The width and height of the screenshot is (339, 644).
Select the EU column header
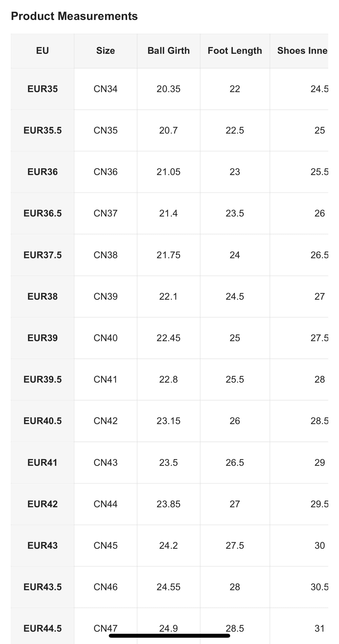click(x=43, y=51)
